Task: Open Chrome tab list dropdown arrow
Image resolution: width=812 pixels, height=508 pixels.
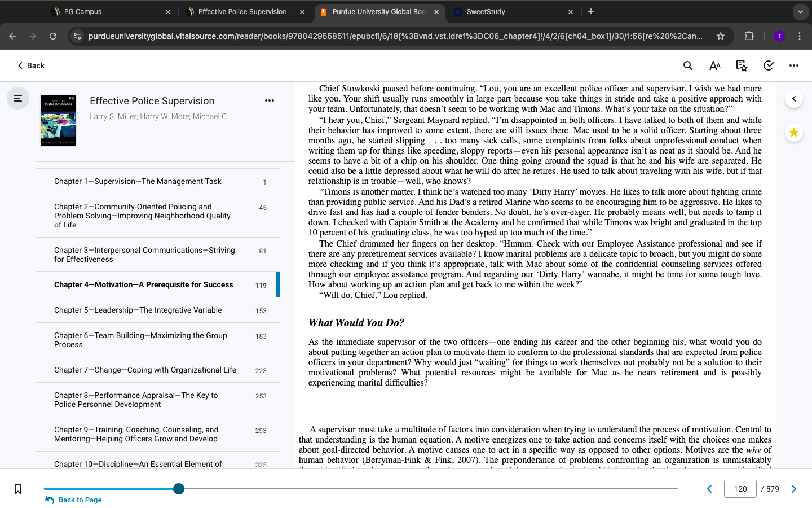Action: pos(800,11)
